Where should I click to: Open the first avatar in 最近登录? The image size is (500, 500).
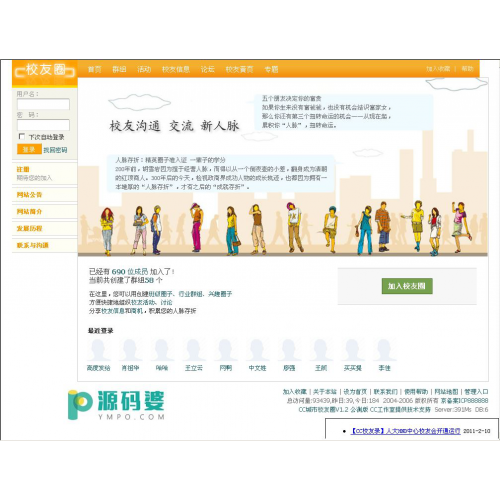click(x=98, y=350)
